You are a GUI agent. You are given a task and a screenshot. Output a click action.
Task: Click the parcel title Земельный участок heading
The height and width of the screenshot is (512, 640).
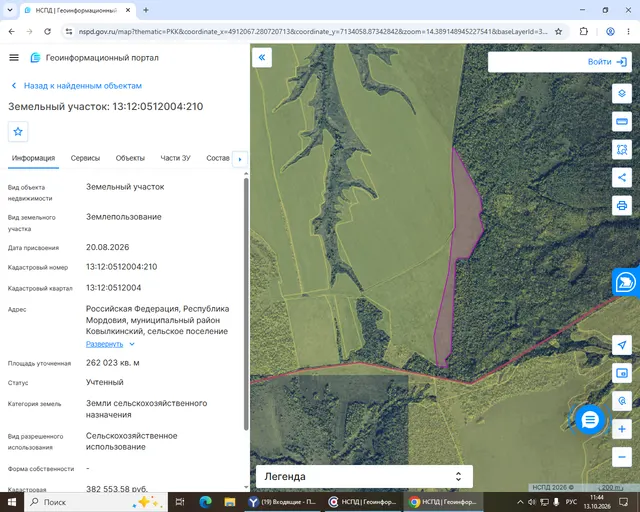106,107
